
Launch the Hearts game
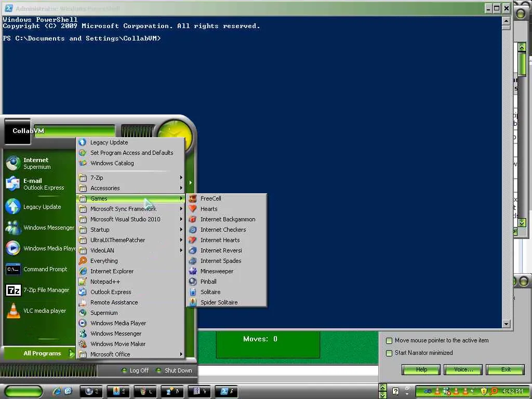click(227, 209)
